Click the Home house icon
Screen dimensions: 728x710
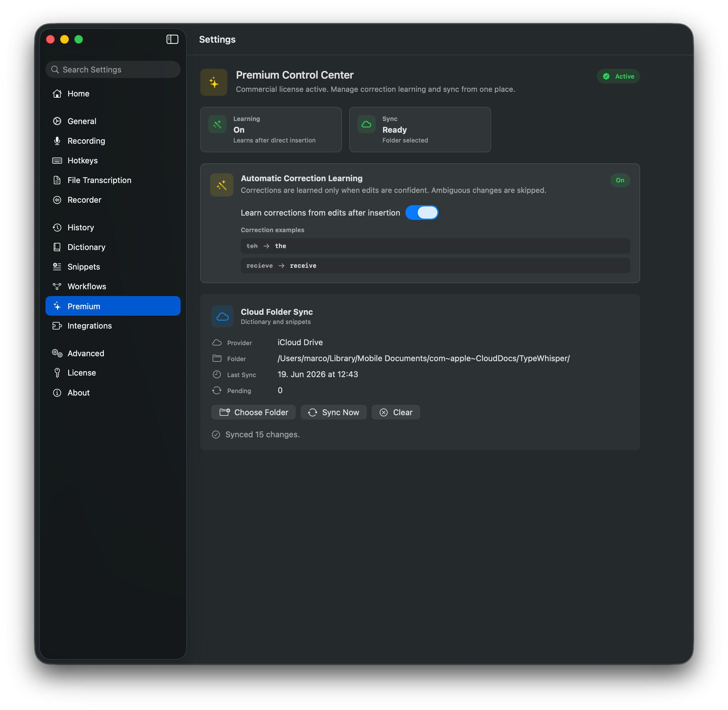pyautogui.click(x=57, y=94)
